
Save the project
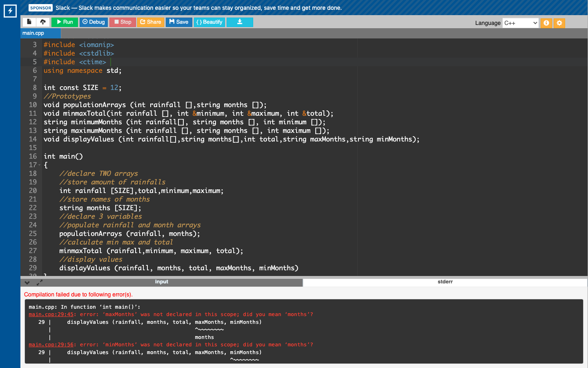point(179,22)
